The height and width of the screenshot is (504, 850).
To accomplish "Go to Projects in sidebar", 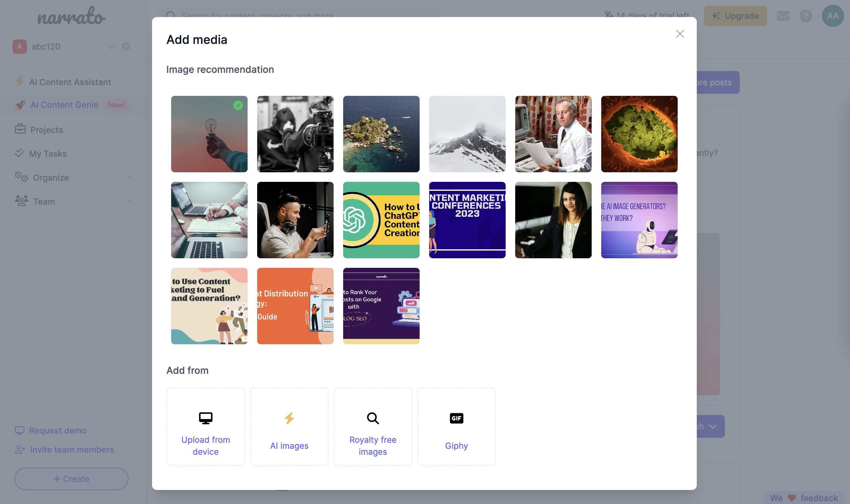I will click(47, 130).
